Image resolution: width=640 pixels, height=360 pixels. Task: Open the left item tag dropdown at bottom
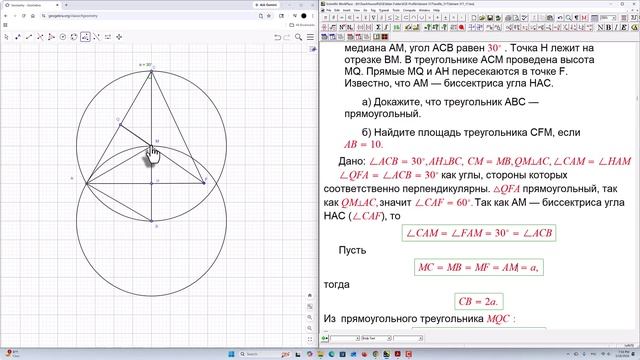click(345, 338)
